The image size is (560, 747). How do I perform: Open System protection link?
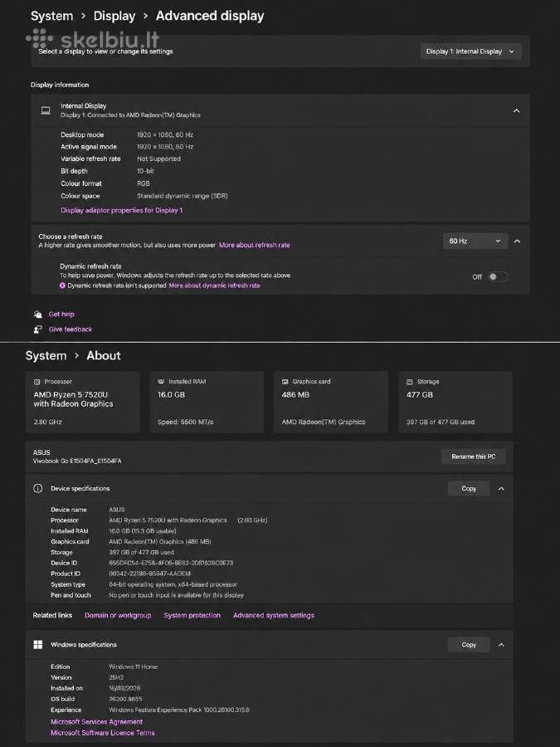tap(192, 615)
